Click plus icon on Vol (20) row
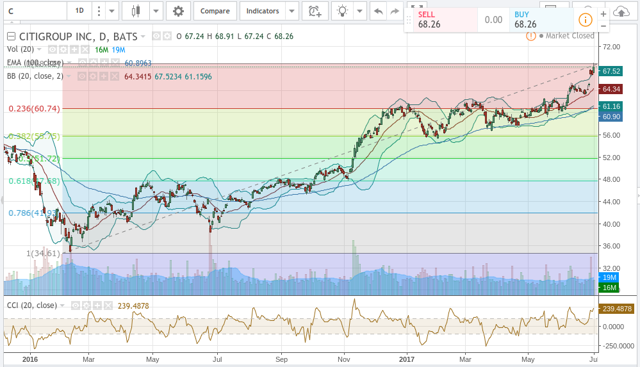The height and width of the screenshot is (367, 640). tap(74, 50)
